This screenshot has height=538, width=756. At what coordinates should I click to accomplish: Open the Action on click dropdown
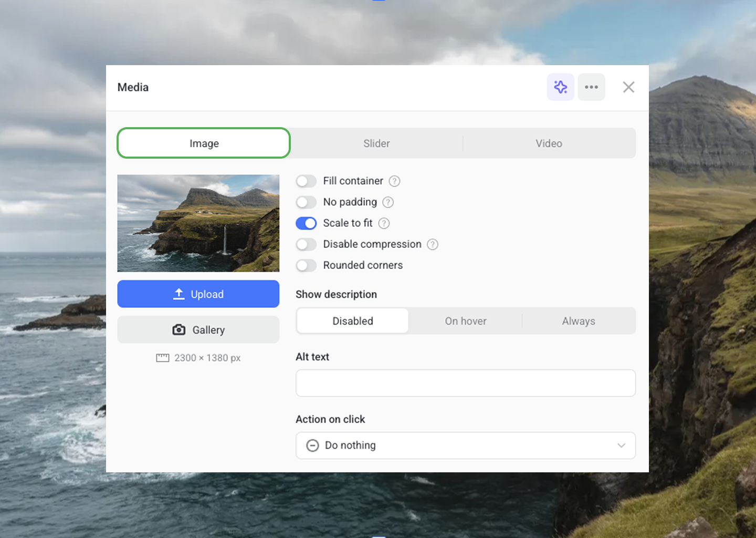465,446
